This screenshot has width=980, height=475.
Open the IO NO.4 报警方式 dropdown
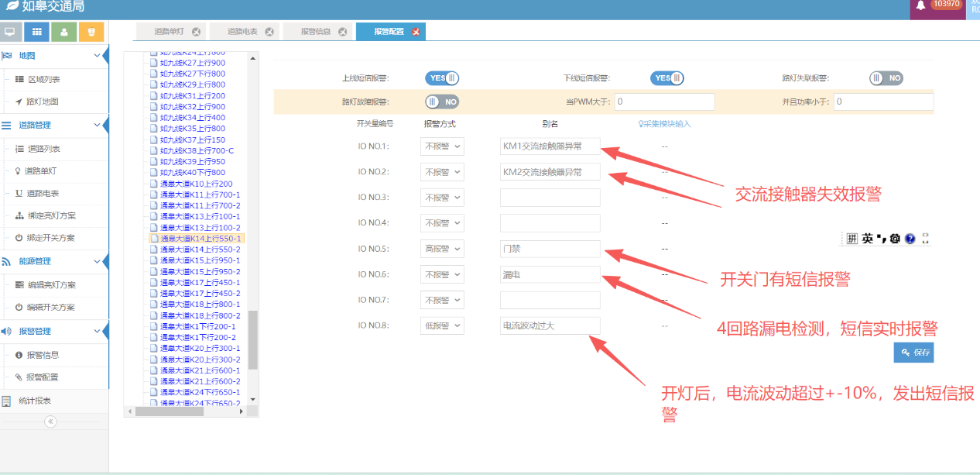tap(442, 223)
